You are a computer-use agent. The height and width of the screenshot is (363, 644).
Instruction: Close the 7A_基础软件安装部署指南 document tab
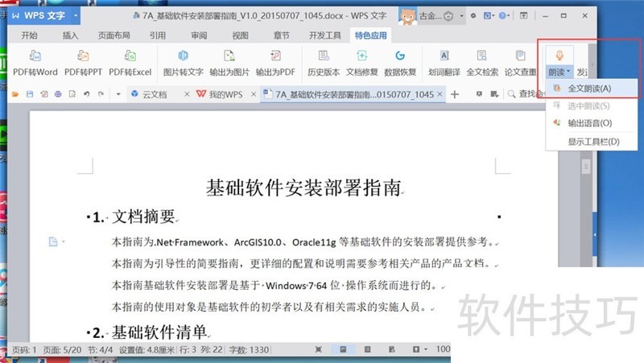(440, 94)
